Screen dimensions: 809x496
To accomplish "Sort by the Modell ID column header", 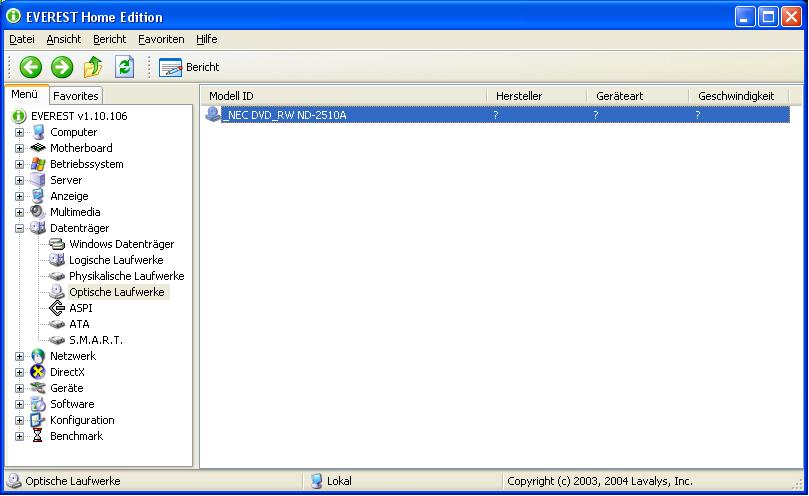I will coord(344,96).
